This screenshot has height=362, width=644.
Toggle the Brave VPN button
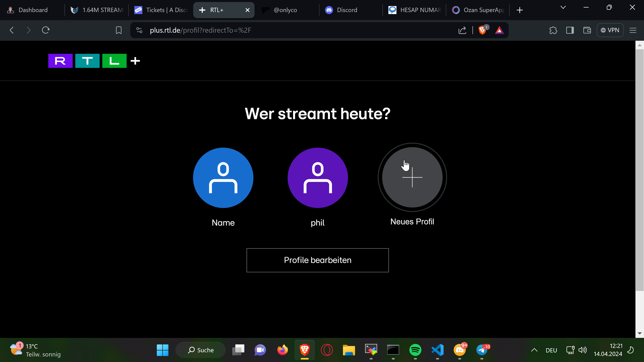[x=610, y=30]
